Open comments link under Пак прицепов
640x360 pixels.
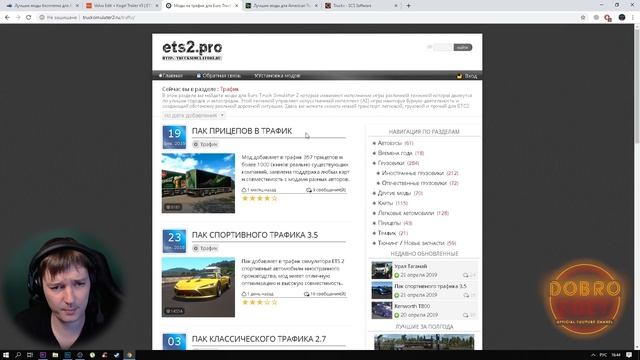(x=326, y=190)
